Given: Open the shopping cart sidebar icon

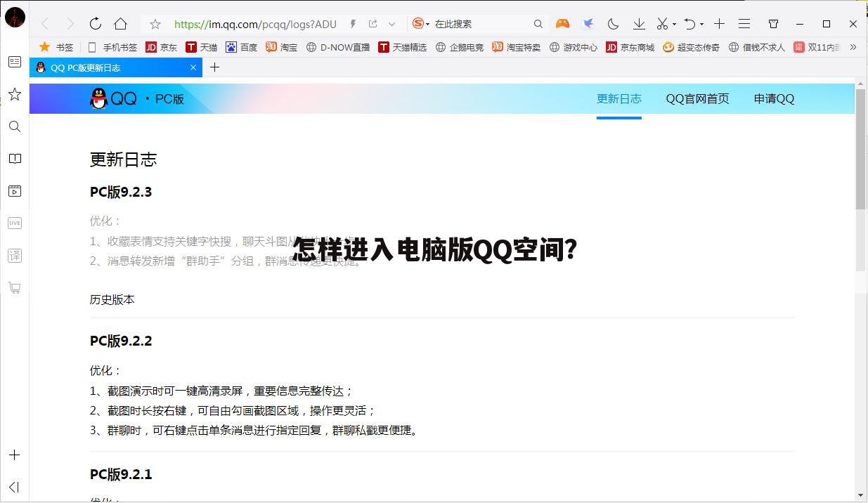Looking at the screenshot, I should (14, 287).
